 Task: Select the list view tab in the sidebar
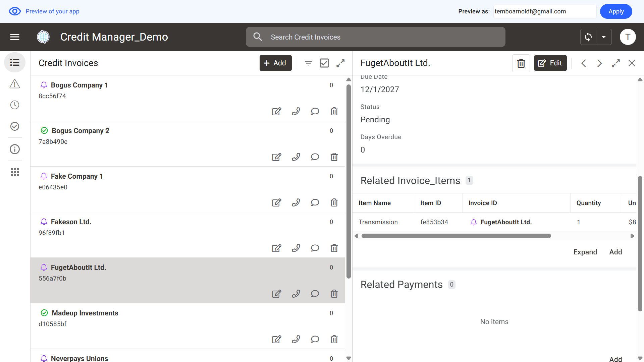(x=15, y=62)
